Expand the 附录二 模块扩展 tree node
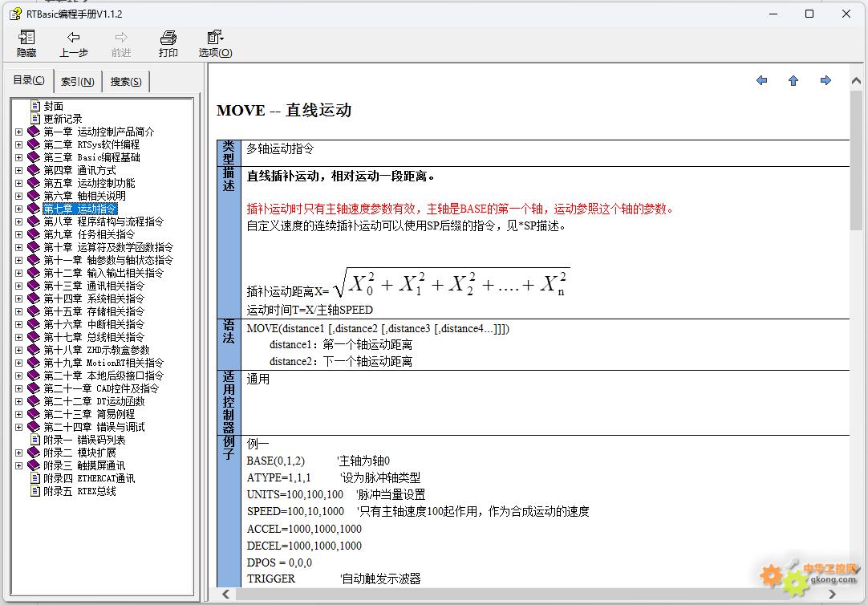Viewport: 868px width, 605px height. 19,453
